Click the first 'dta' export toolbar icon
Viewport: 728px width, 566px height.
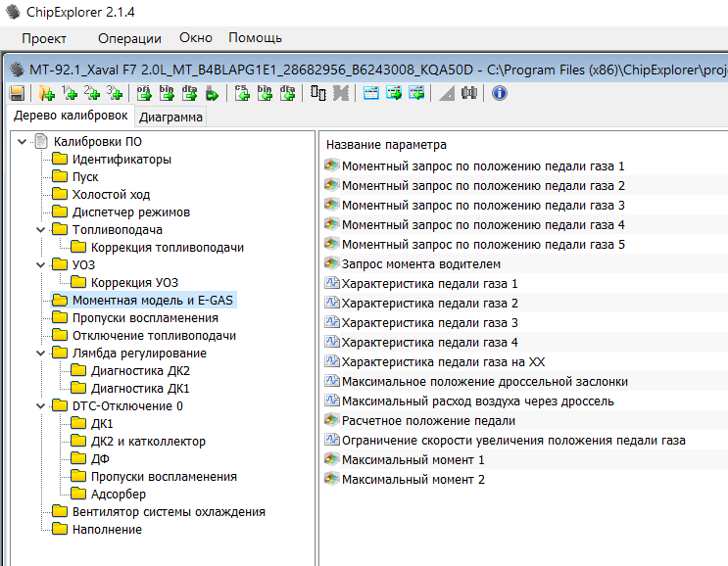[x=189, y=93]
